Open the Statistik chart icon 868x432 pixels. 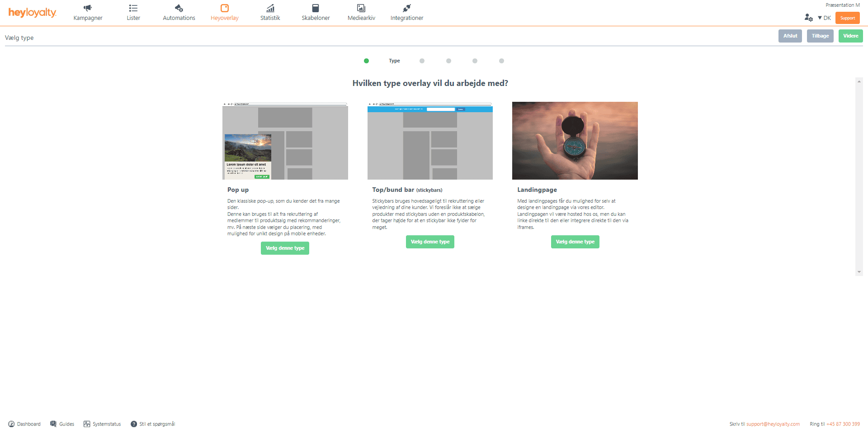[270, 8]
